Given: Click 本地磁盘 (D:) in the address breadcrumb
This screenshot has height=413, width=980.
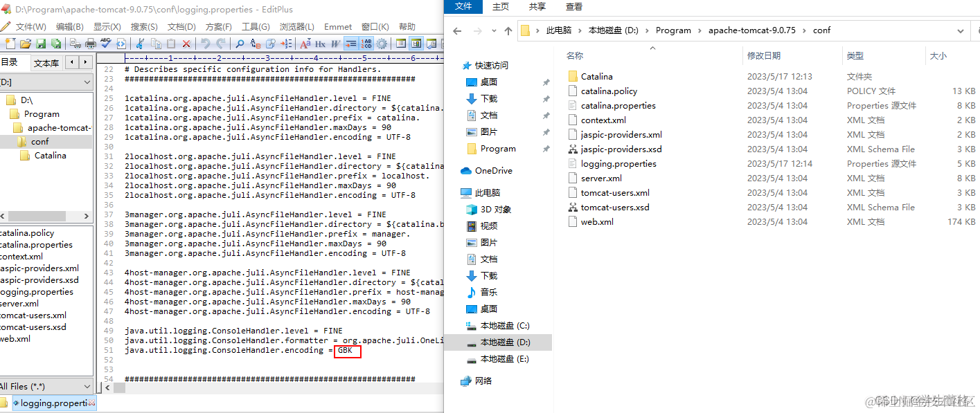Looking at the screenshot, I should click(x=613, y=30).
